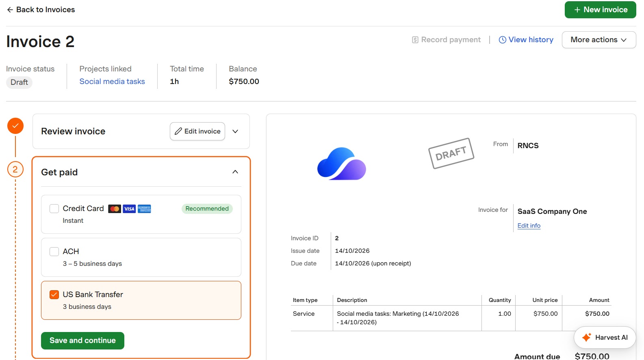
Task: Click Save and continue
Action: [82, 341]
